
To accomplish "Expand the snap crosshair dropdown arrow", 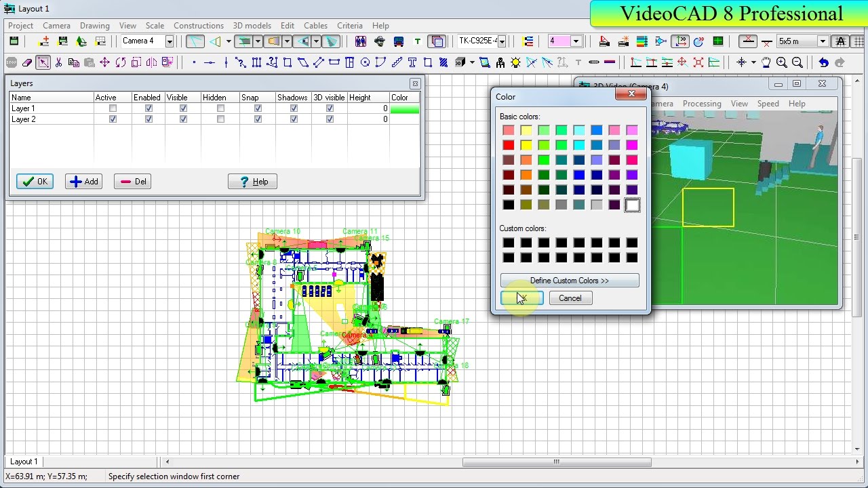I will point(753,62).
